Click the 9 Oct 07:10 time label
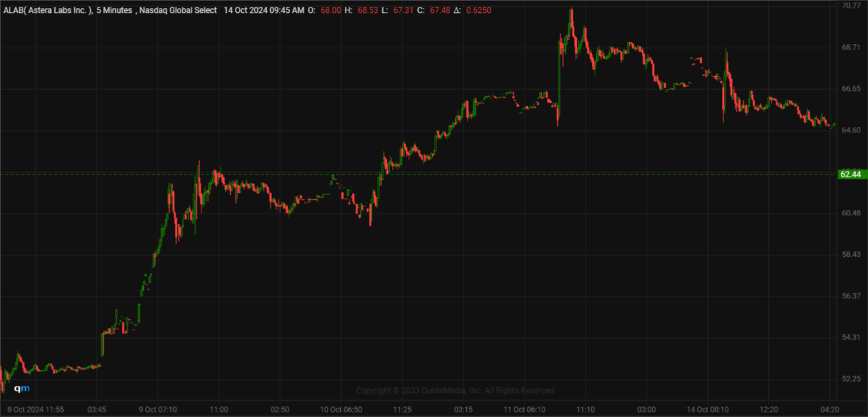Viewport: 868px width, 417px height. (x=157, y=410)
